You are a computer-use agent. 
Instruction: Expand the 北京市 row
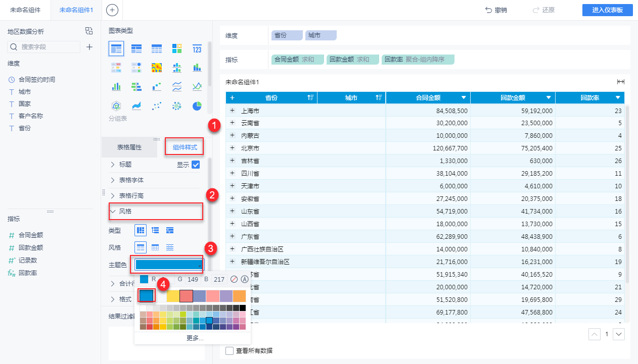tap(232, 148)
